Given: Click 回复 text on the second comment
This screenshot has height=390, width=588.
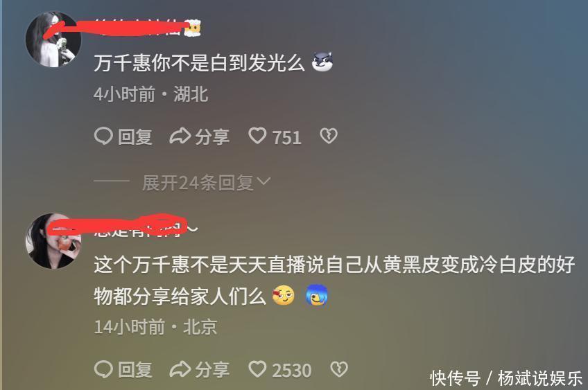Looking at the screenshot, I should (135, 370).
